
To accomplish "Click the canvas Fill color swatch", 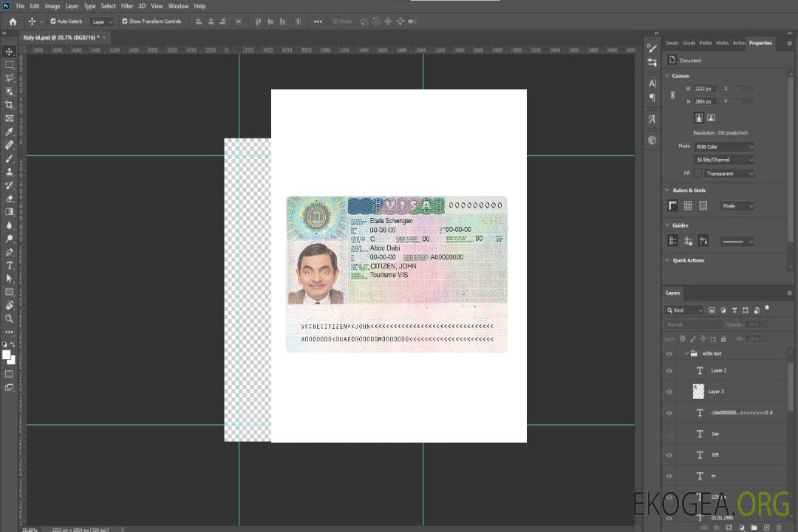I will click(698, 174).
